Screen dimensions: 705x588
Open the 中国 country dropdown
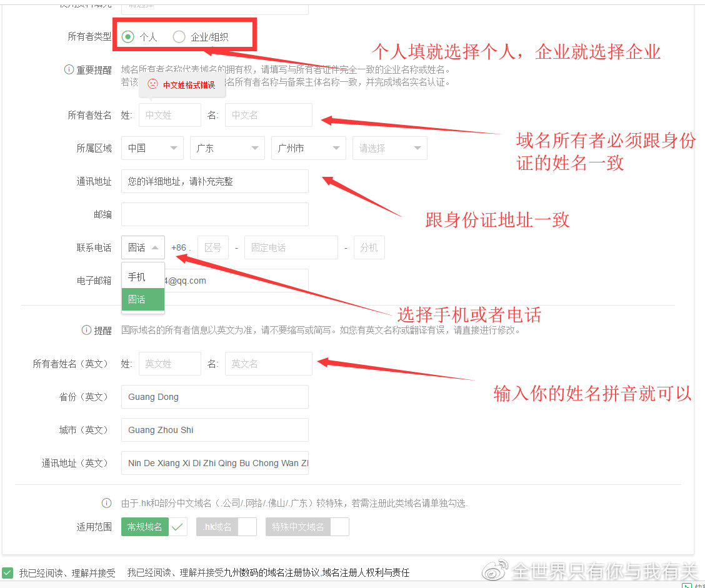point(152,148)
